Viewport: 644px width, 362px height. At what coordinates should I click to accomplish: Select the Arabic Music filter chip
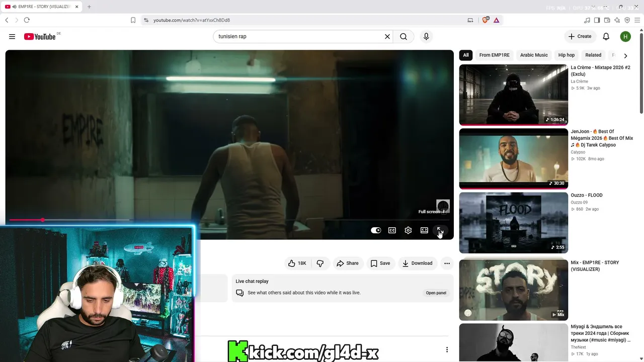(x=534, y=55)
